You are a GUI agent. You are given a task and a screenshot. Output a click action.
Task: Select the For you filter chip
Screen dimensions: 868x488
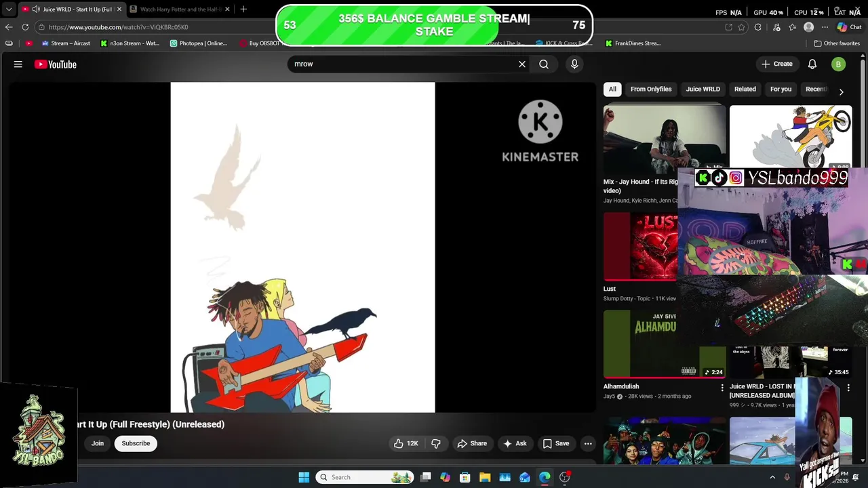(781, 89)
